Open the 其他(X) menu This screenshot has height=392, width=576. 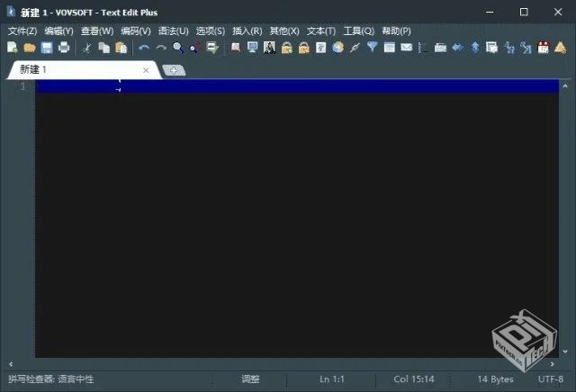(284, 31)
